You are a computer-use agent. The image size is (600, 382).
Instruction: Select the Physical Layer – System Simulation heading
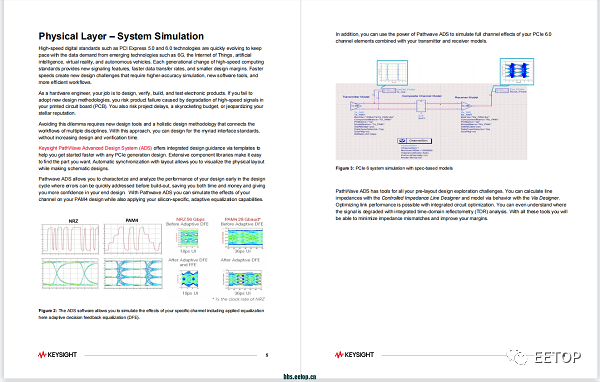[x=121, y=36]
